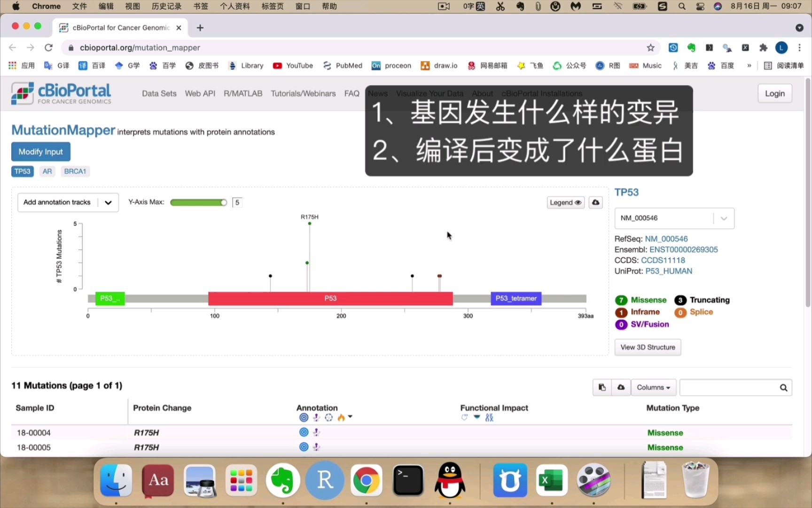This screenshot has height=508, width=812.
Task: Download the lollipop plot via cloud icon
Action: 595,202
